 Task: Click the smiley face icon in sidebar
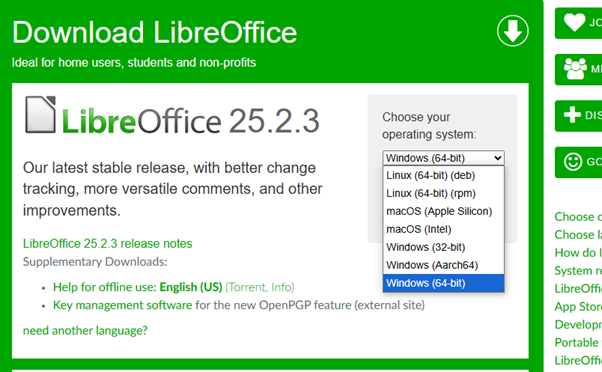[x=573, y=162]
